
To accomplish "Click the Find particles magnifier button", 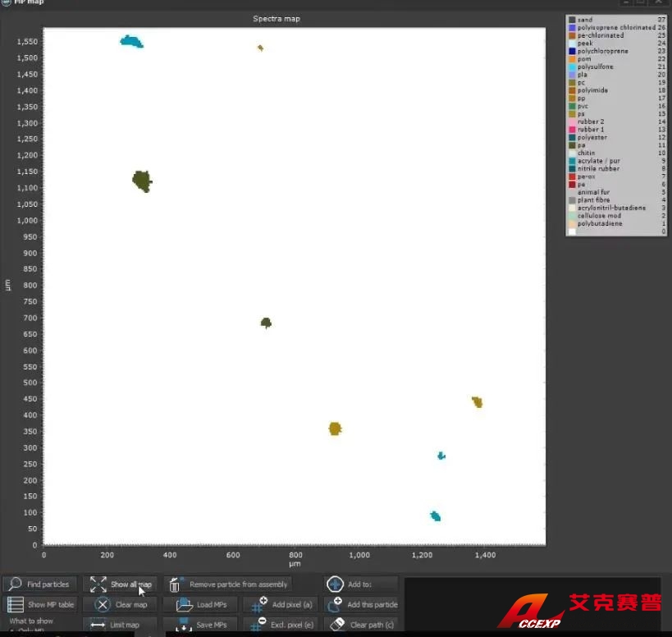I will 41,584.
